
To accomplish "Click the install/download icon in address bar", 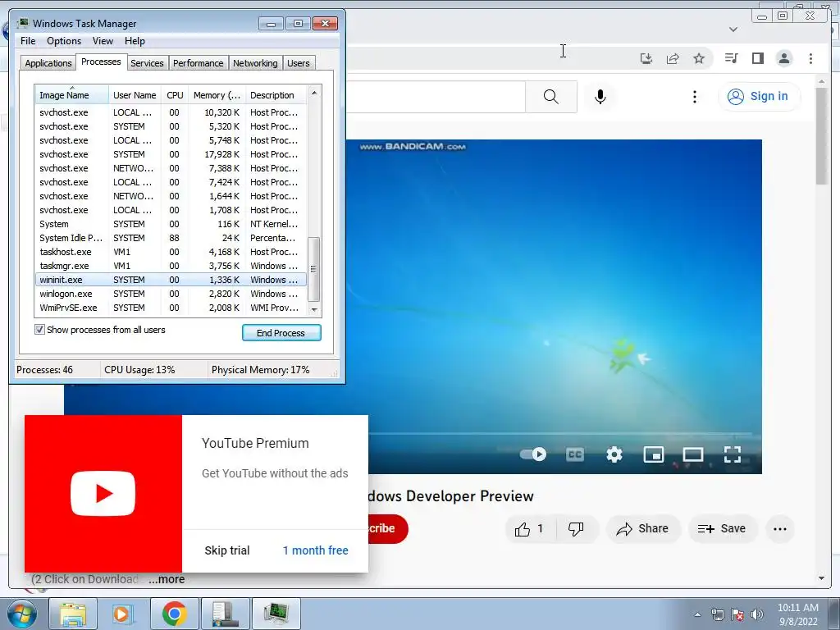I will pos(646,58).
